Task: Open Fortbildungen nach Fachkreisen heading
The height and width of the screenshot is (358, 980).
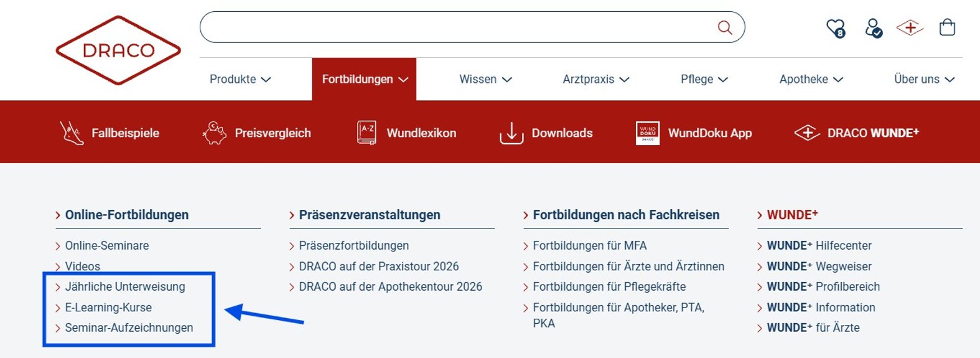Action: (x=626, y=215)
